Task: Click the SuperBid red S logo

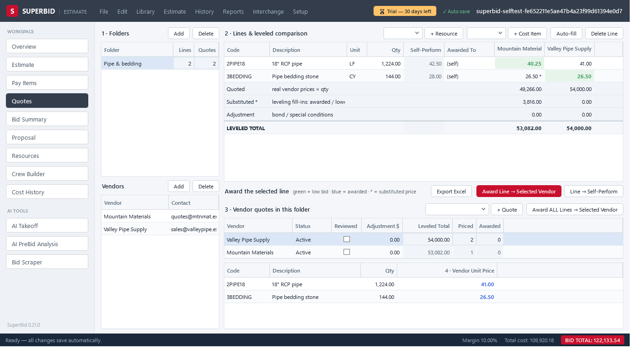Action: 12,11
